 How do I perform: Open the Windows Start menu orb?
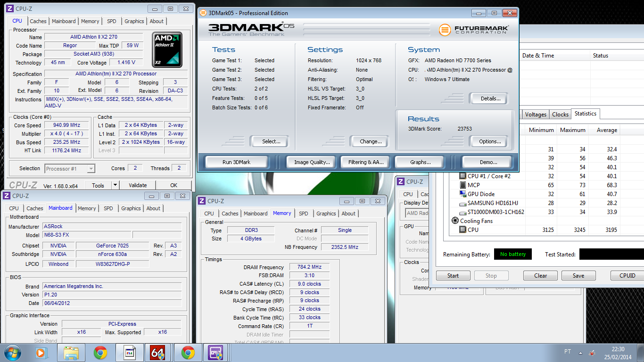[12, 353]
